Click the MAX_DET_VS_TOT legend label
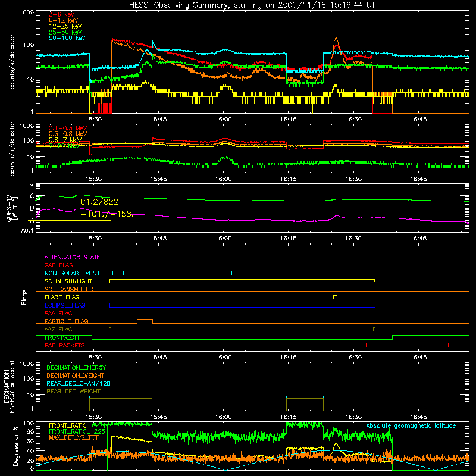This screenshot has height=476, width=476. 73,437
